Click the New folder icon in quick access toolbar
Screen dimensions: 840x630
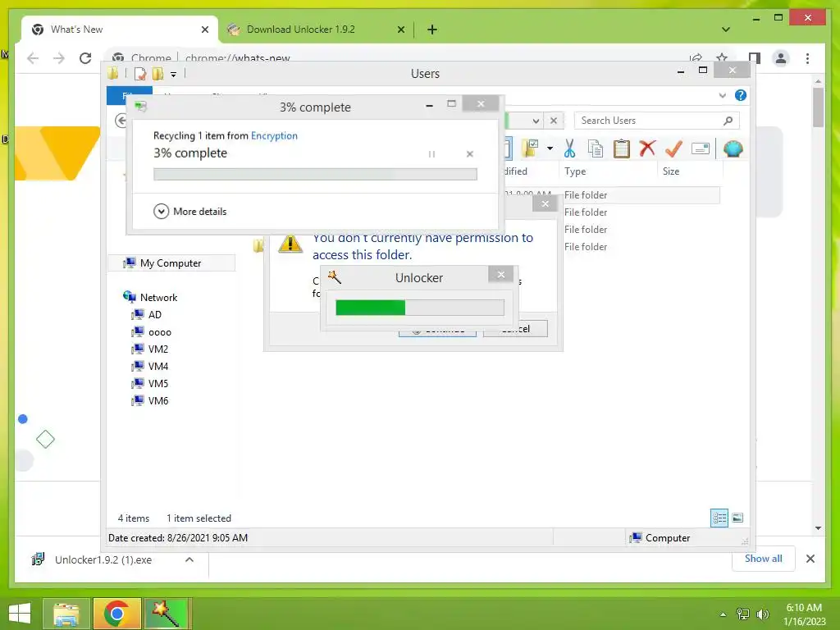pyautogui.click(x=157, y=74)
